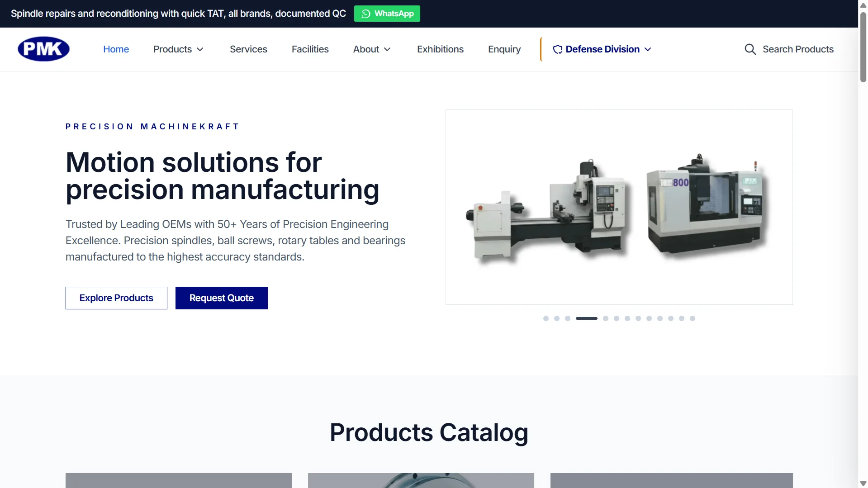
Task: Expand the About dropdown chevron
Action: (387, 49)
